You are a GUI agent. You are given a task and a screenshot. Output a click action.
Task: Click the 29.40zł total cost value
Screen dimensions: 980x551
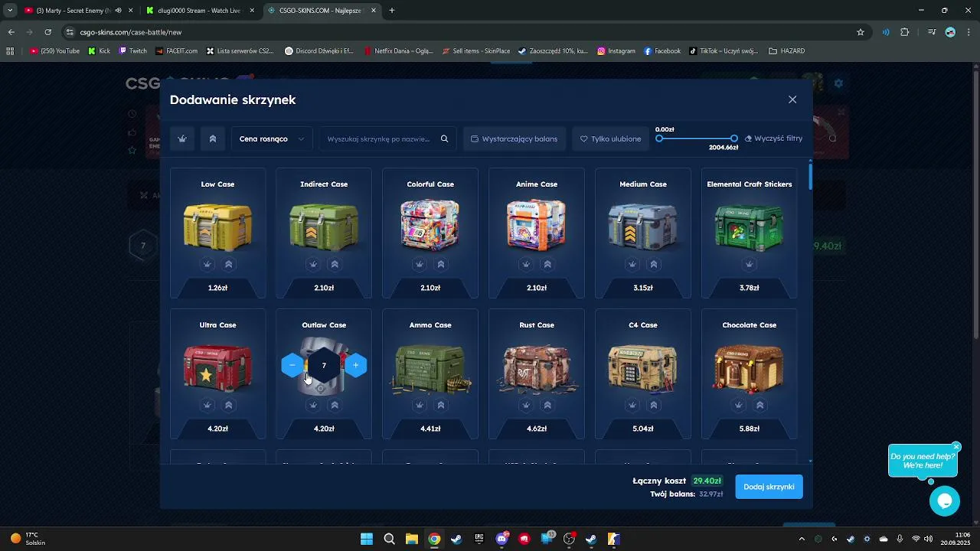pyautogui.click(x=707, y=481)
